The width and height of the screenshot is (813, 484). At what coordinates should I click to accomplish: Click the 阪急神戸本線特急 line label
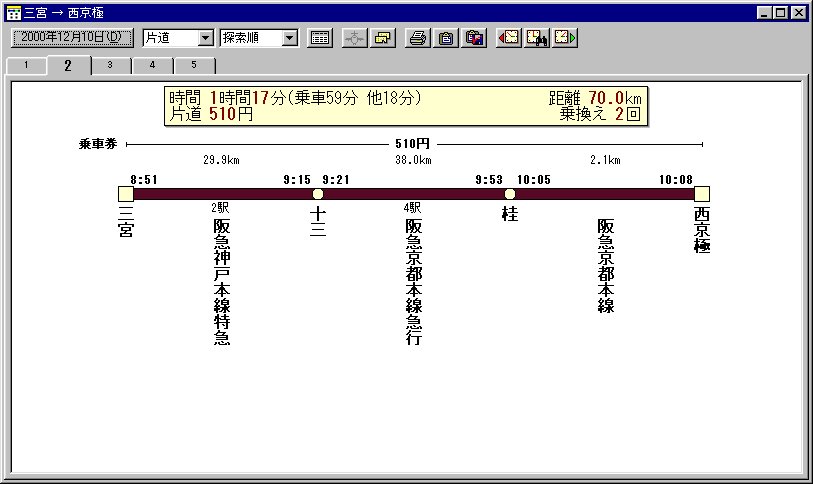coord(221,282)
